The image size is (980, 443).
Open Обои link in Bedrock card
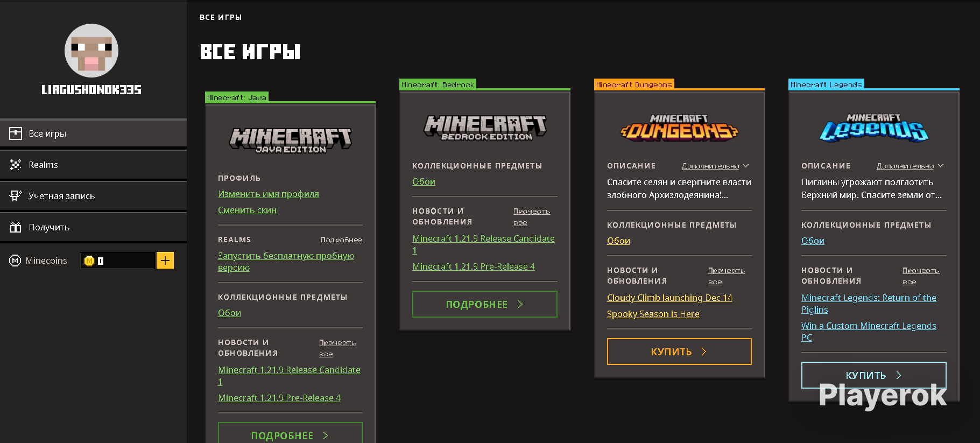coord(424,182)
